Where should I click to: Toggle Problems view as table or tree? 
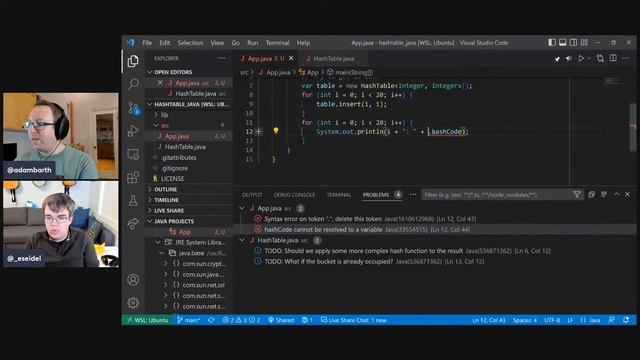(x=604, y=195)
